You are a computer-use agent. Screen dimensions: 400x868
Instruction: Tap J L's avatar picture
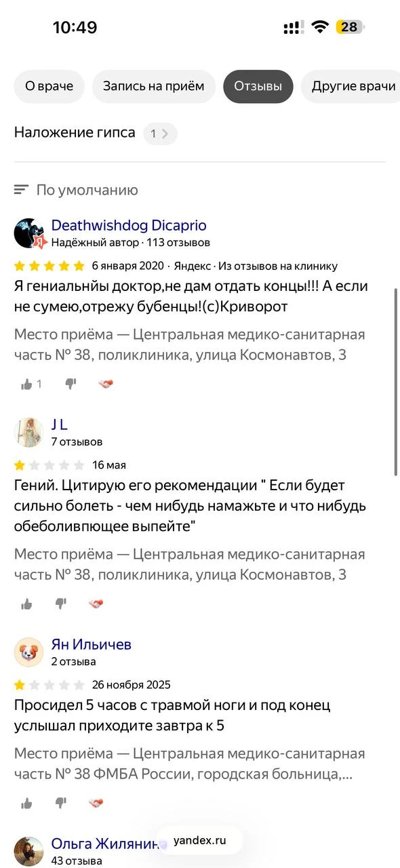pos(29,433)
